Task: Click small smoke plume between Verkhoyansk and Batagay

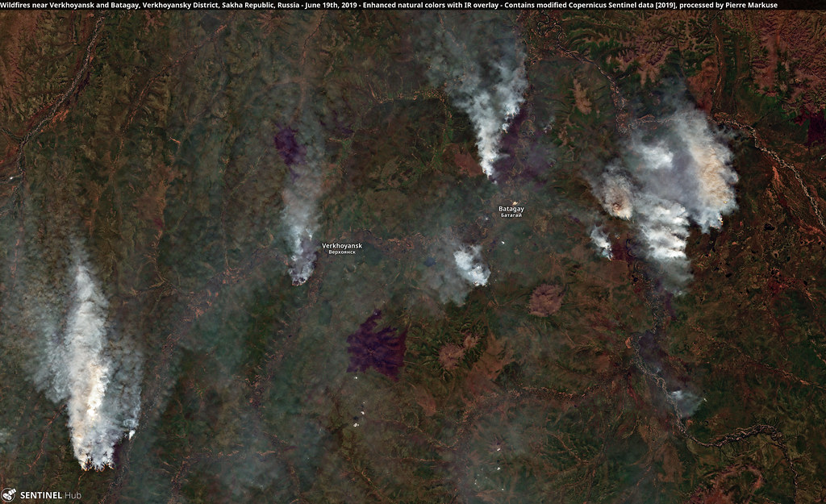Action: coord(471,264)
